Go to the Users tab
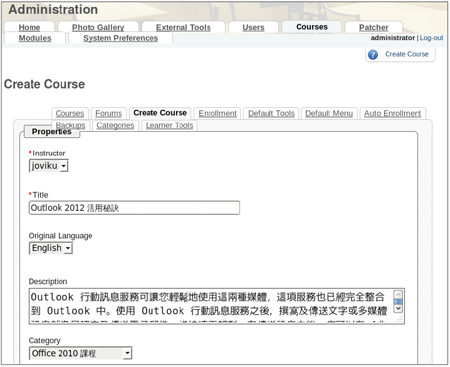Viewport: 450px width, 367px height. (x=253, y=27)
